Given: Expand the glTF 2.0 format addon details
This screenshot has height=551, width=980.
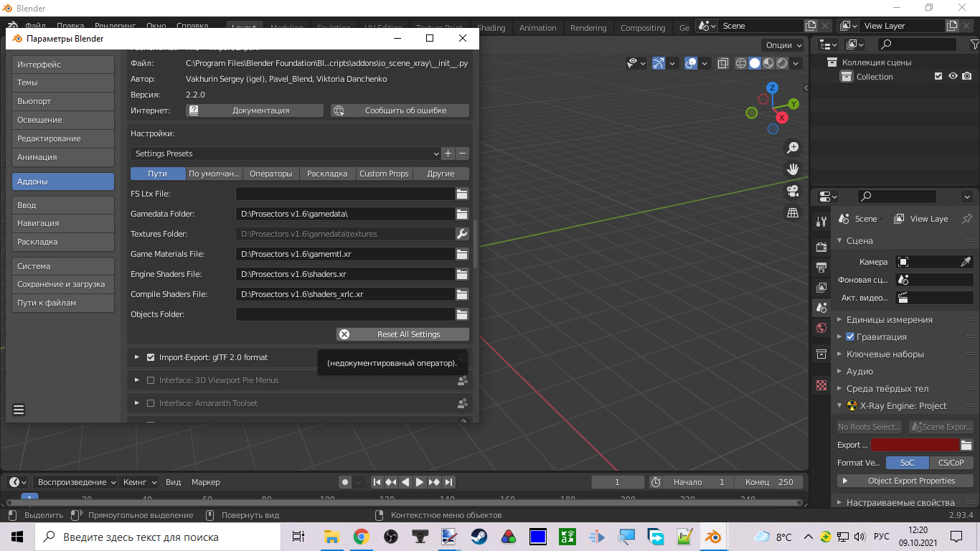Looking at the screenshot, I should (x=136, y=357).
